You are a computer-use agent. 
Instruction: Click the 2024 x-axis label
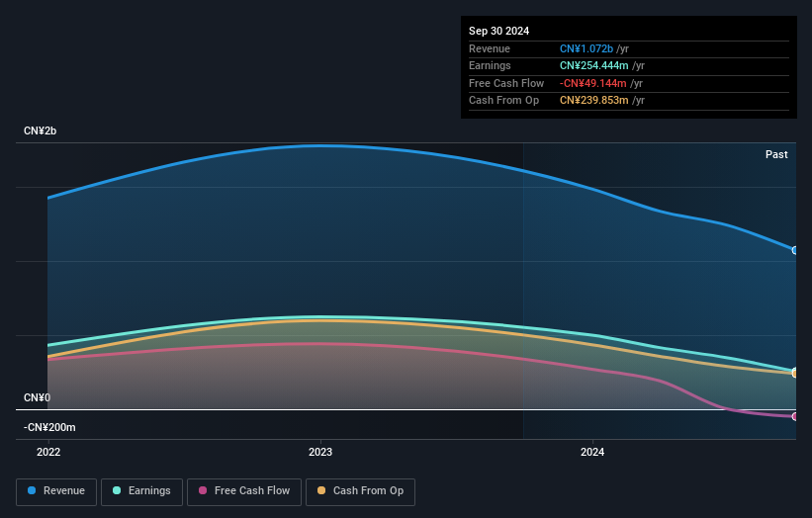592,452
